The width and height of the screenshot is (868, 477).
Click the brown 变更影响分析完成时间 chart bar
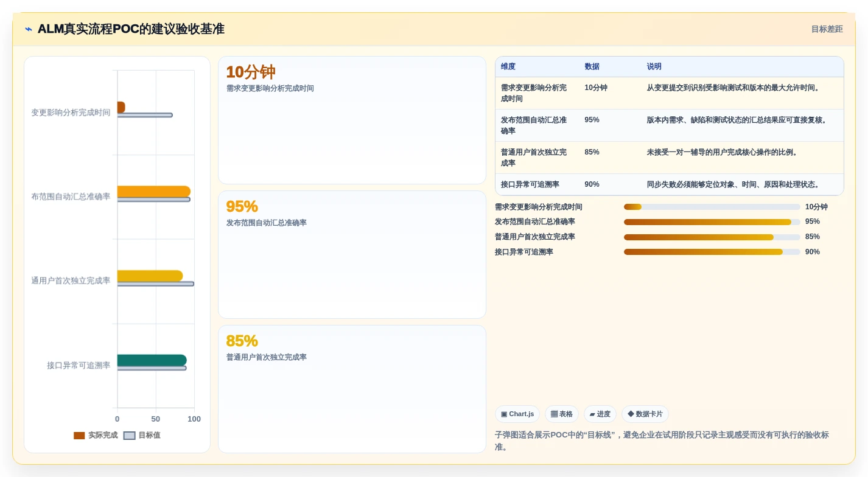121,107
